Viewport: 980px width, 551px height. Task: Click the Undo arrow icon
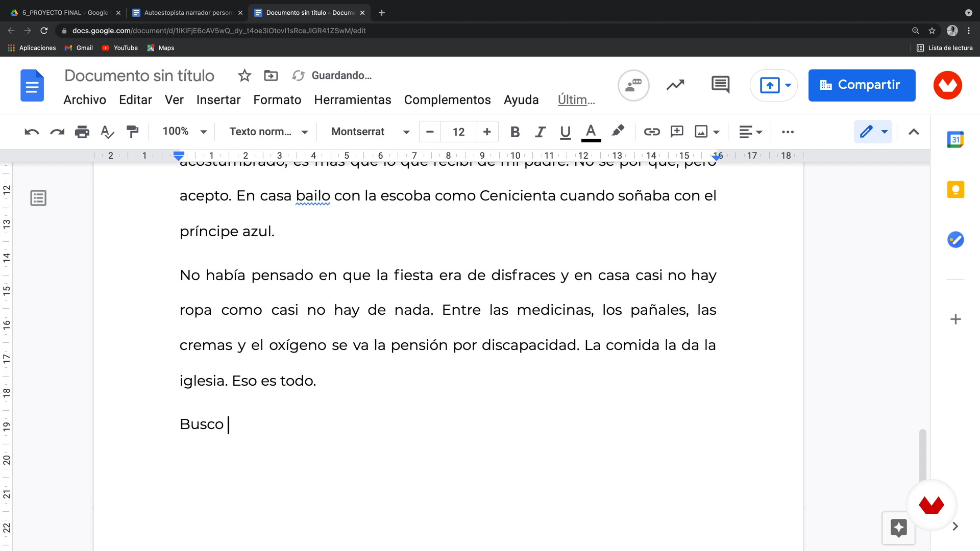point(32,132)
